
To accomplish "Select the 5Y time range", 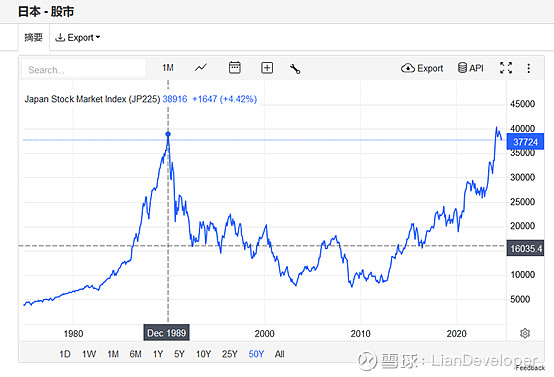I will click(179, 354).
